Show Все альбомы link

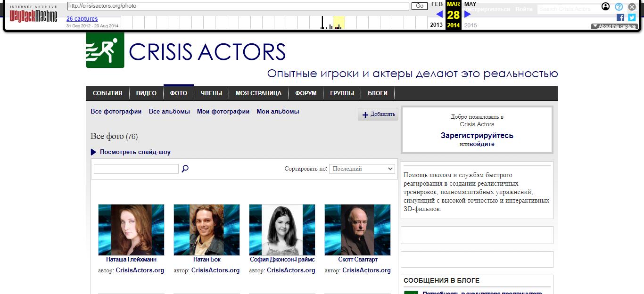pos(169,112)
